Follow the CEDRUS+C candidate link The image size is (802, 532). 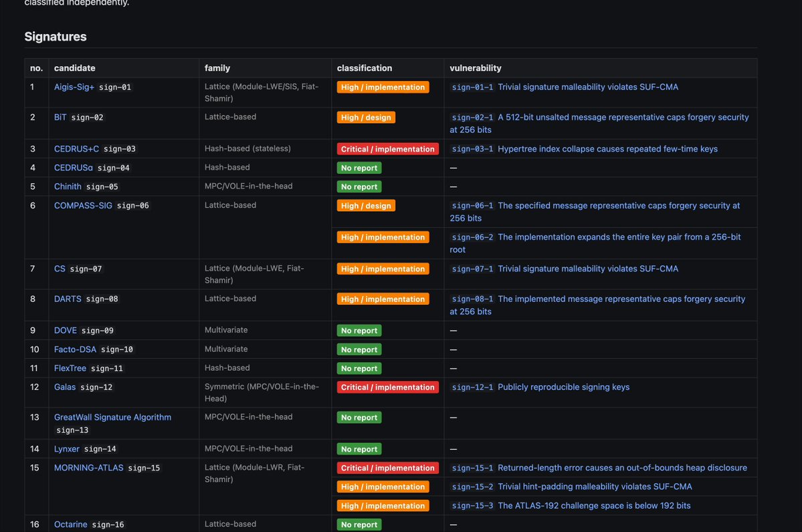(77, 149)
